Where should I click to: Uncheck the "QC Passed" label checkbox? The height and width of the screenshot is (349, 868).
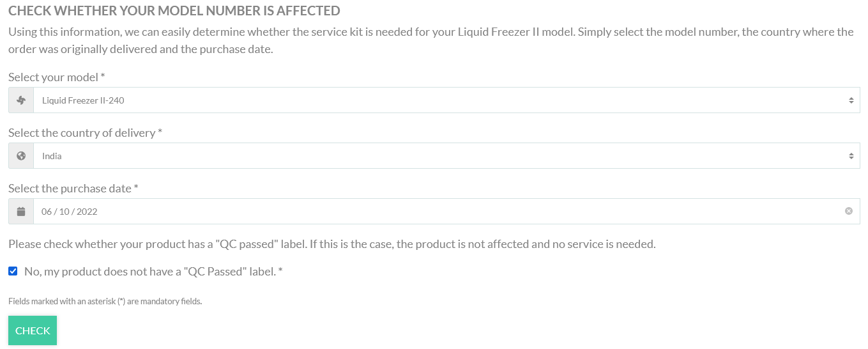pyautogui.click(x=13, y=271)
